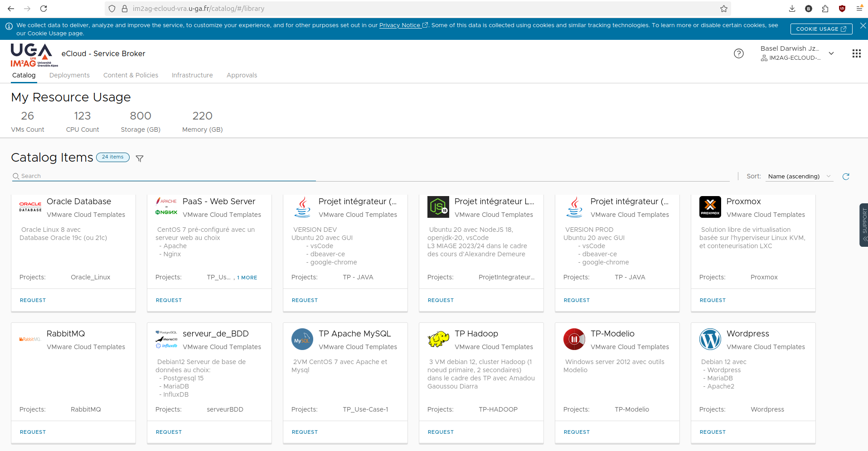
Task: Open the Infrastructure tab
Action: [192, 75]
